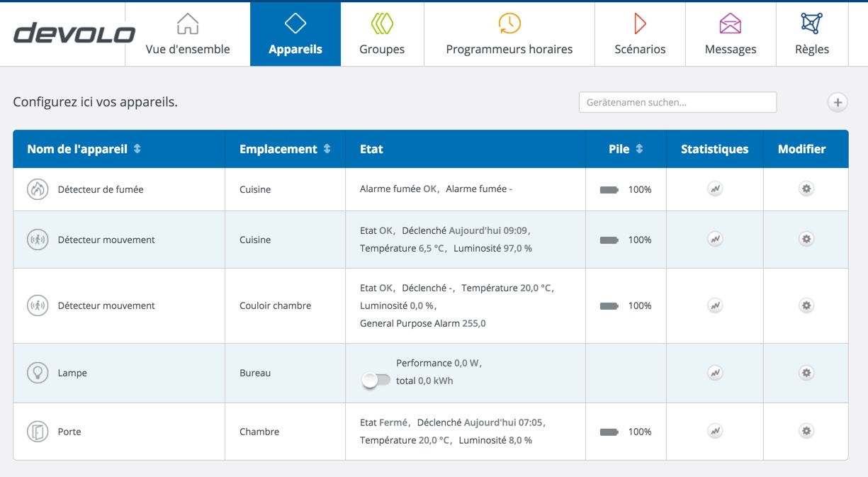Open the Messages tab

coord(730,34)
